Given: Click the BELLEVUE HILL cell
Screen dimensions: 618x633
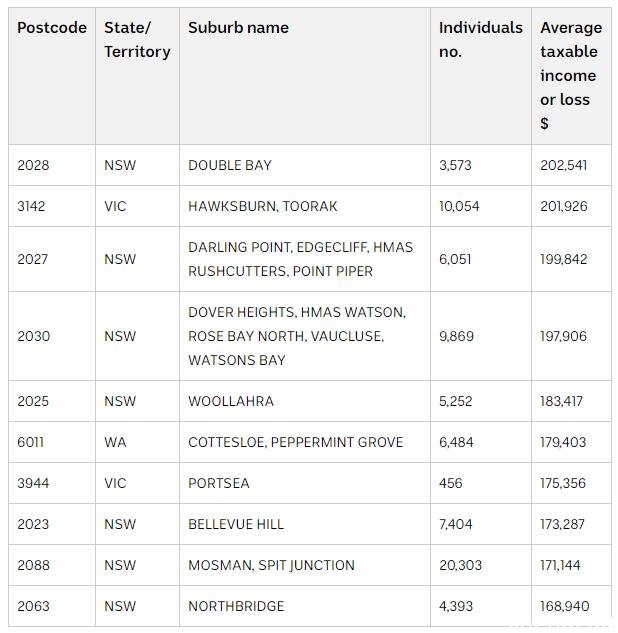Looking at the screenshot, I should (x=305, y=524).
